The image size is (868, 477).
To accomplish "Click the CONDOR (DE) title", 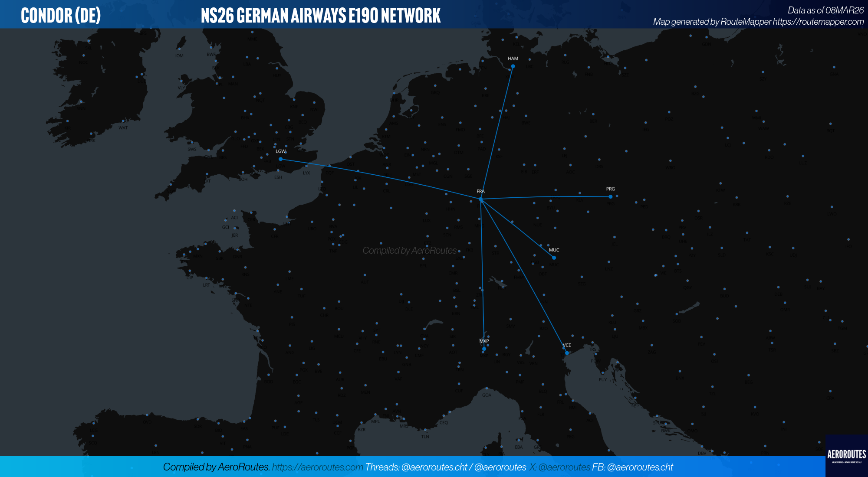I will coord(61,16).
